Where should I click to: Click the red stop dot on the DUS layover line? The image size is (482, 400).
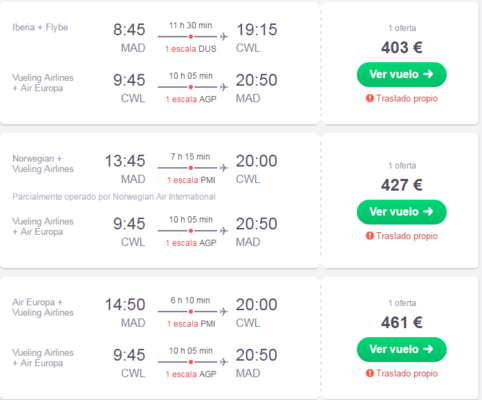click(191, 36)
